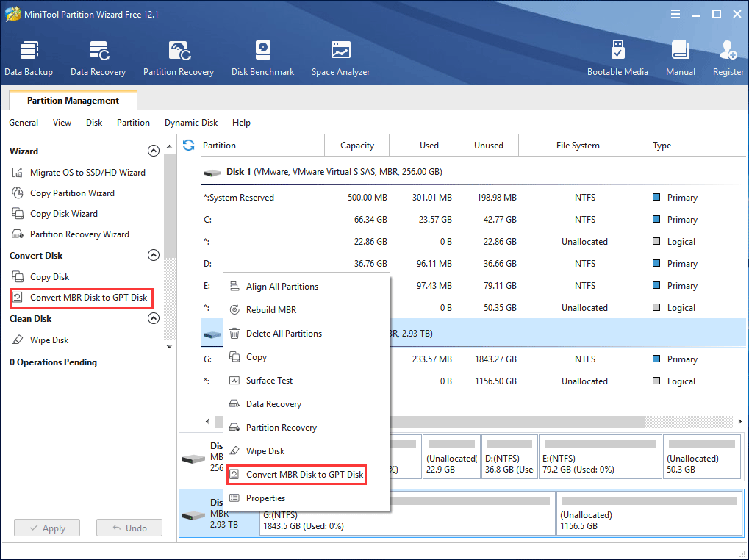Open Properties from the context menu
Screen dimensions: 749x560
pyautogui.click(x=308, y=498)
